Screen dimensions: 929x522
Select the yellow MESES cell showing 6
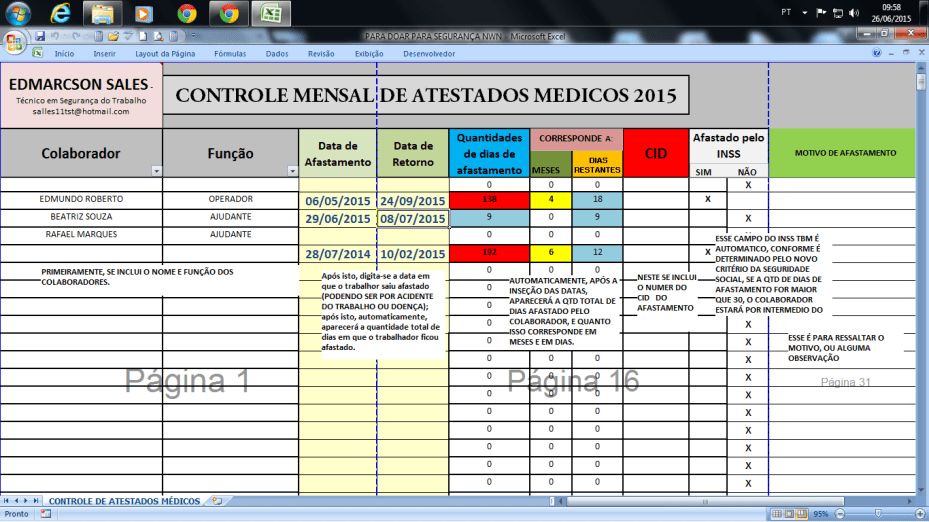[550, 253]
